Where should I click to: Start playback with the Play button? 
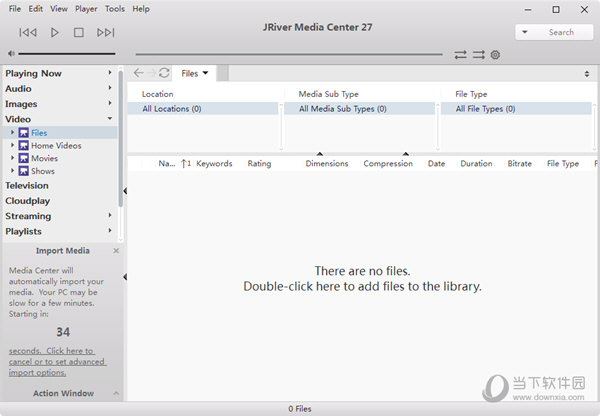55,33
